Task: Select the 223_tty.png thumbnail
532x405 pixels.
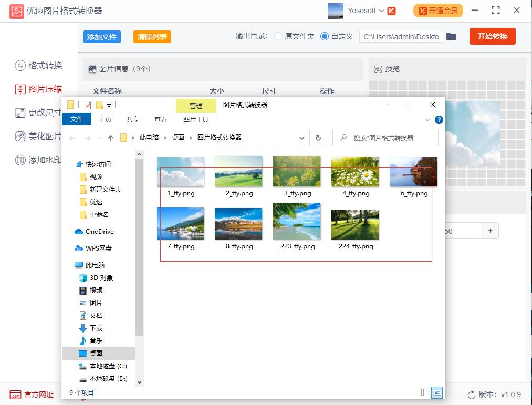Action: pyautogui.click(x=297, y=221)
